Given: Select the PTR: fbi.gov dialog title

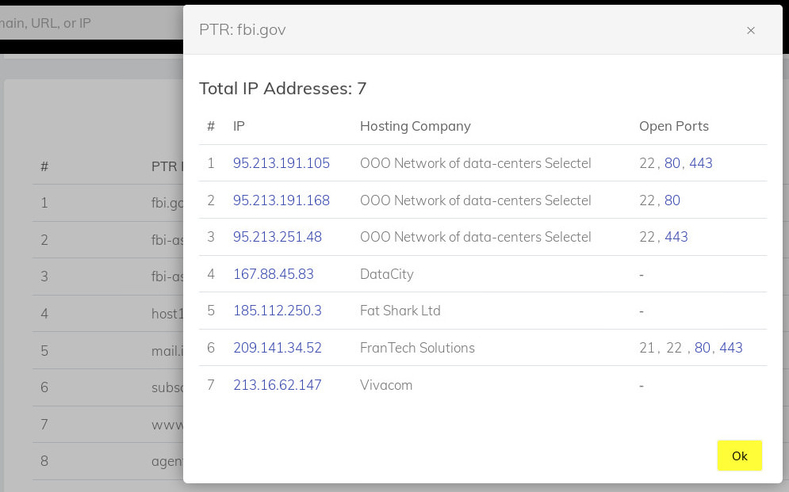Looking at the screenshot, I should [243, 30].
